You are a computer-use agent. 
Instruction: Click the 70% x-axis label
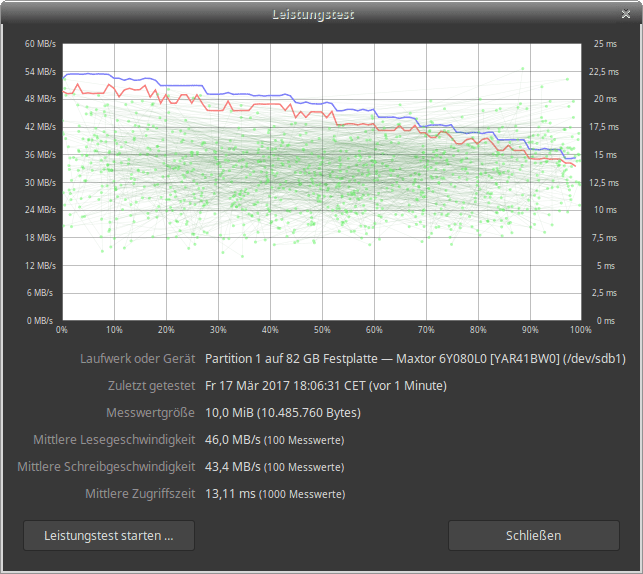(426, 330)
